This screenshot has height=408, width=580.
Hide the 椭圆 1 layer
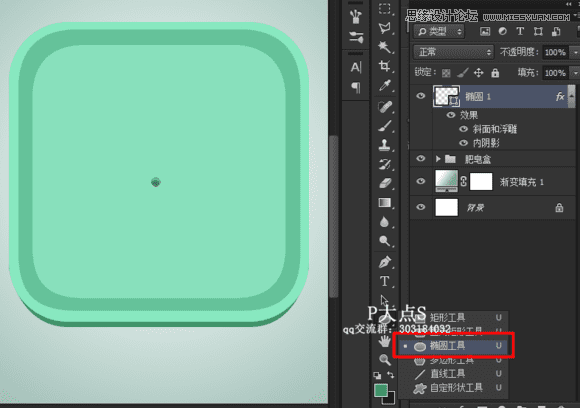coord(421,96)
